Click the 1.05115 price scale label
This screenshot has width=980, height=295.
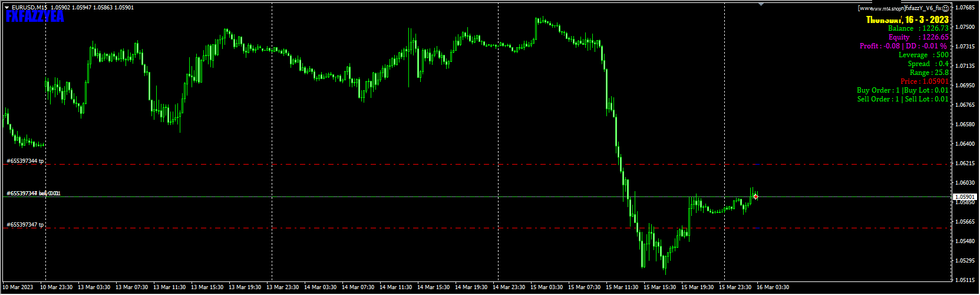pos(965,280)
